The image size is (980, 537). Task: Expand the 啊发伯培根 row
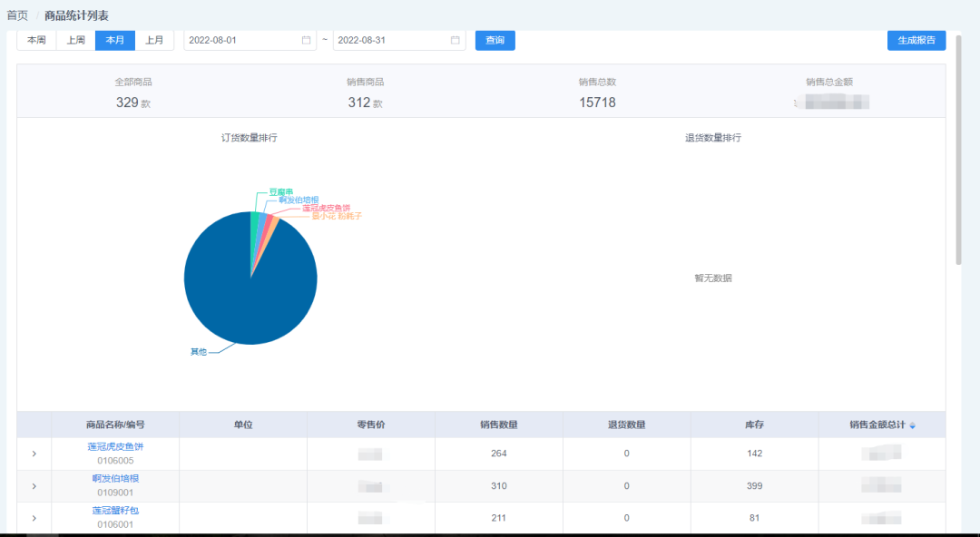[x=34, y=486]
